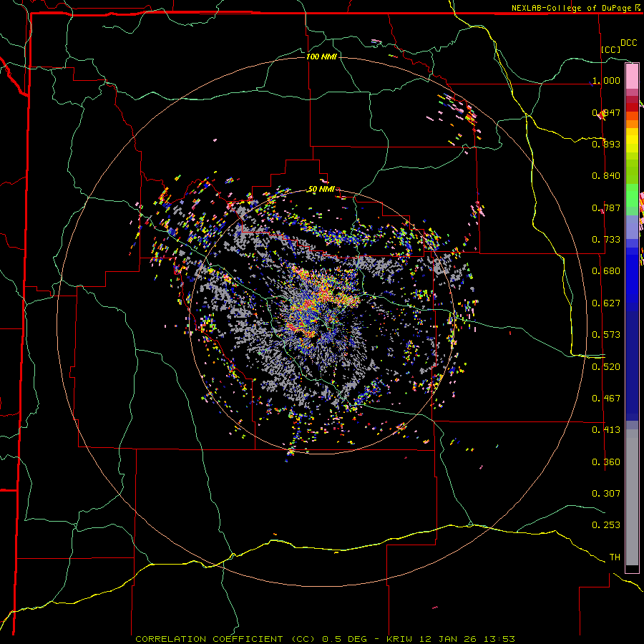Viewport: 644px width, 644px height.
Task: Click the Correlation Coefficient caption at the bottom
Action: point(325,639)
